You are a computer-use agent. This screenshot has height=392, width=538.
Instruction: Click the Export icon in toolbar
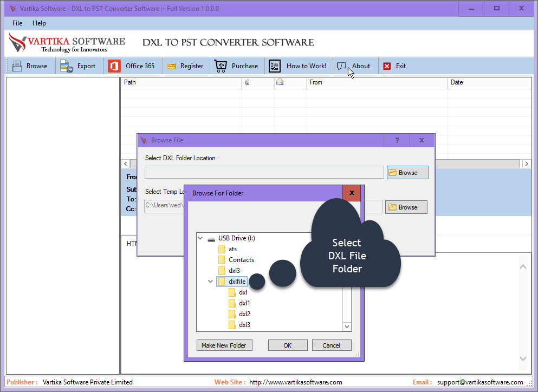(66, 66)
